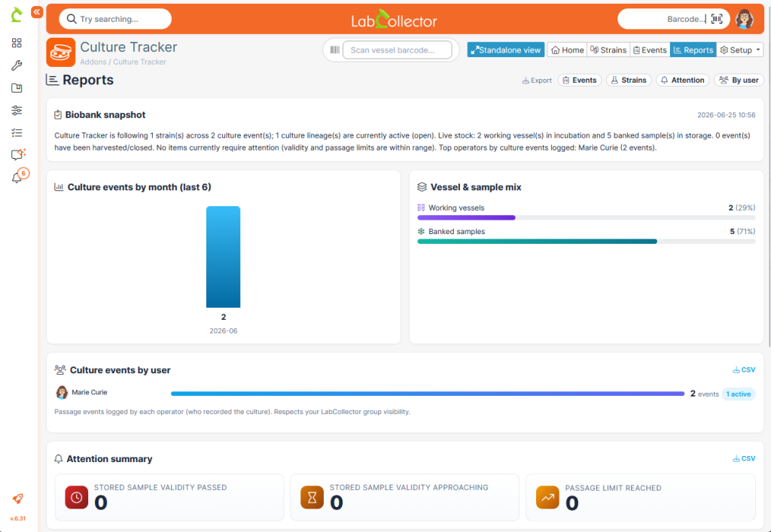Image resolution: width=771 pixels, height=532 pixels.
Task: Click the rocket icon in sidebar bottom
Action: click(17, 499)
